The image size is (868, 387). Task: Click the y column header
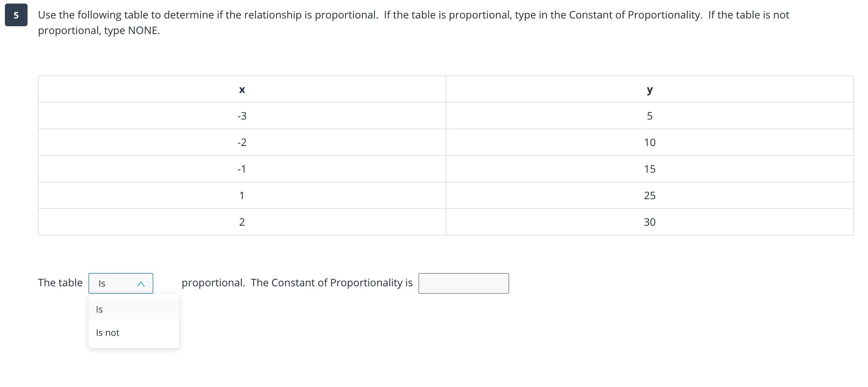(x=649, y=90)
